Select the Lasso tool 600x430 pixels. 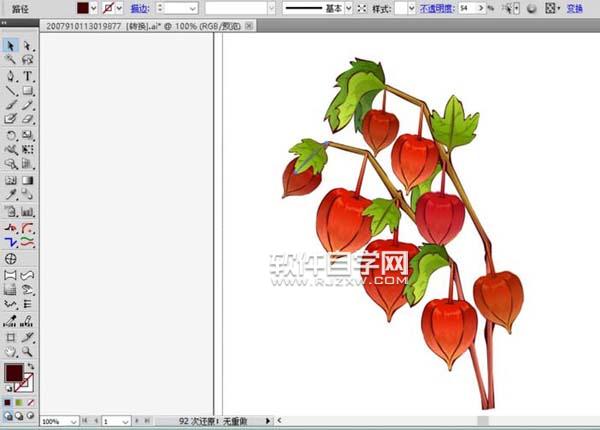point(27,60)
